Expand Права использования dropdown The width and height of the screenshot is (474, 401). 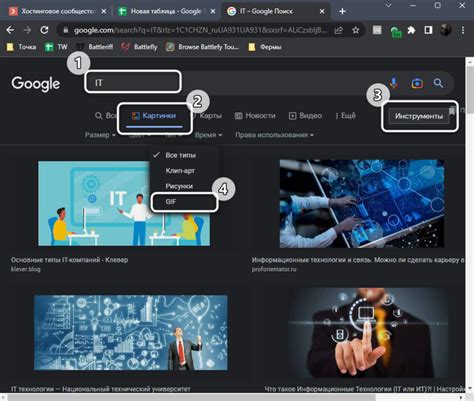click(274, 135)
